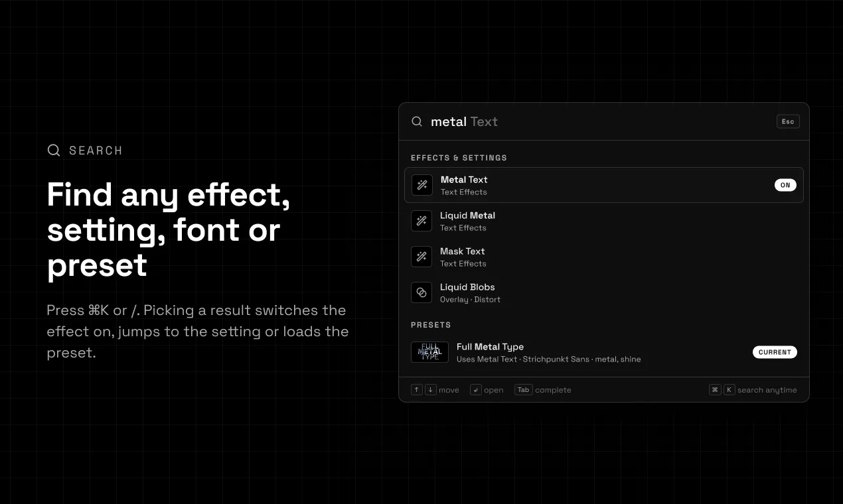
Task: Click the Full Metal Type preset thumbnail
Action: point(429,352)
